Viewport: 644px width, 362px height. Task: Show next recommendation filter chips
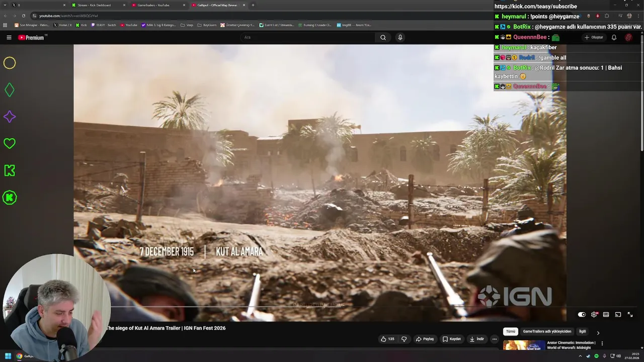pyautogui.click(x=598, y=332)
